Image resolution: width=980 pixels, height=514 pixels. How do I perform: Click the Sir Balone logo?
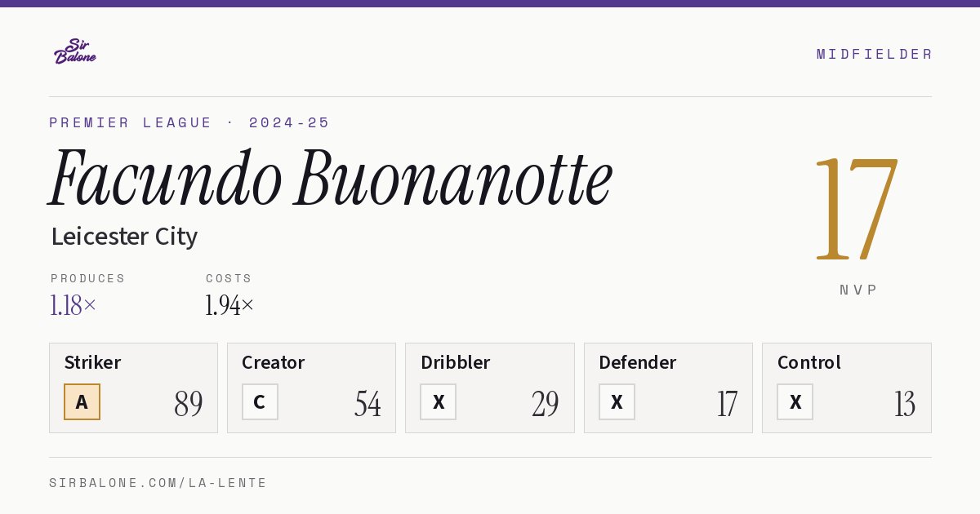75,51
